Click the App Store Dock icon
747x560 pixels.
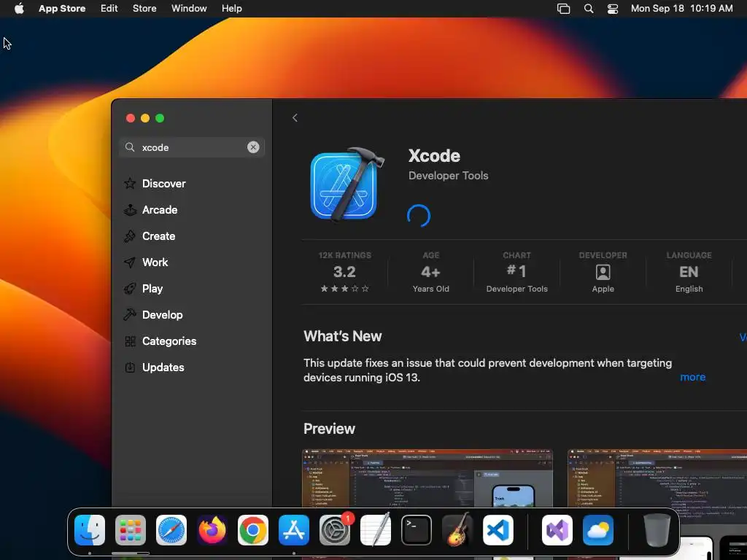point(294,530)
